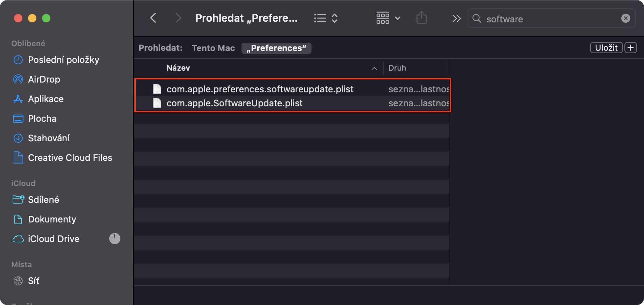Click the iCloud Drive sync progress indicator
Screen dimensions: 644x305
pyautogui.click(x=114, y=239)
